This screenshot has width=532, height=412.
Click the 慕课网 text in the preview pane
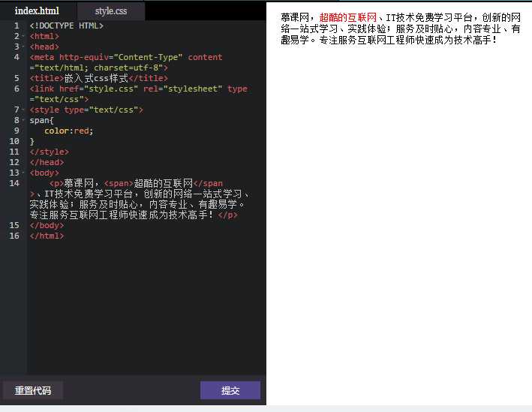pyautogui.click(x=295, y=17)
